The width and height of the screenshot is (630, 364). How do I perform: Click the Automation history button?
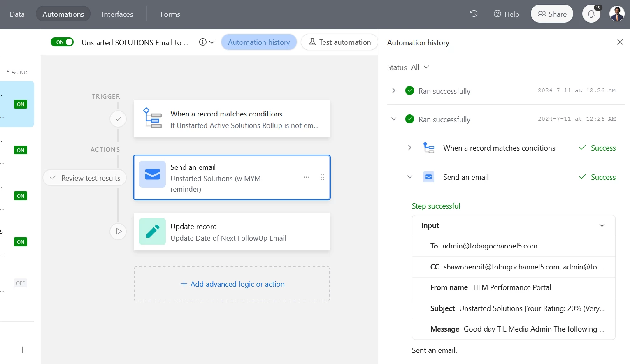259,42
